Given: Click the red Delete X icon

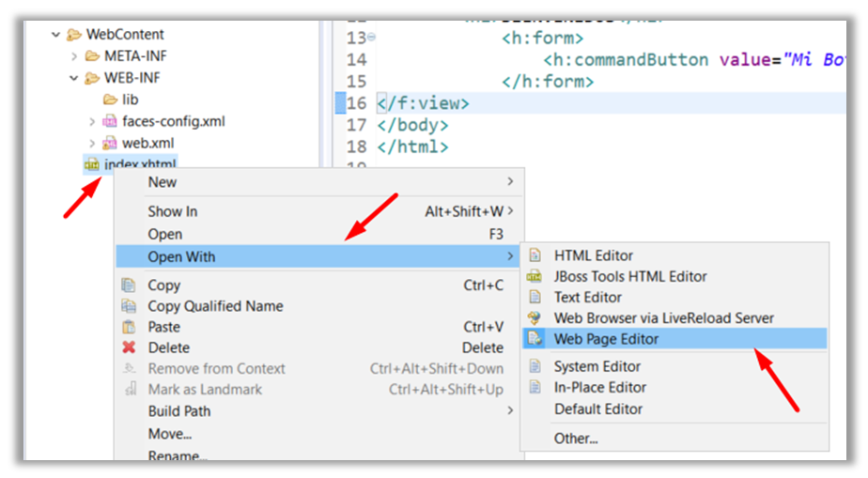Looking at the screenshot, I should click(130, 347).
